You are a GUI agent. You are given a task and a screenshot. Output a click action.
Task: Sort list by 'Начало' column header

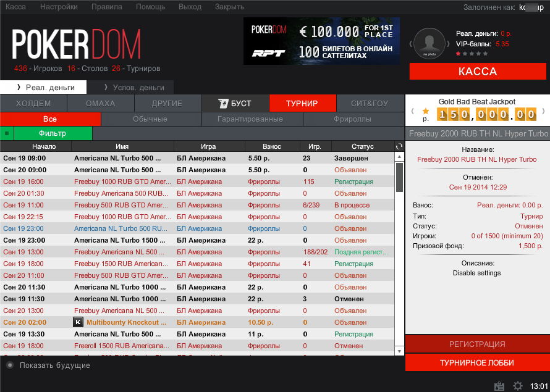click(x=36, y=146)
